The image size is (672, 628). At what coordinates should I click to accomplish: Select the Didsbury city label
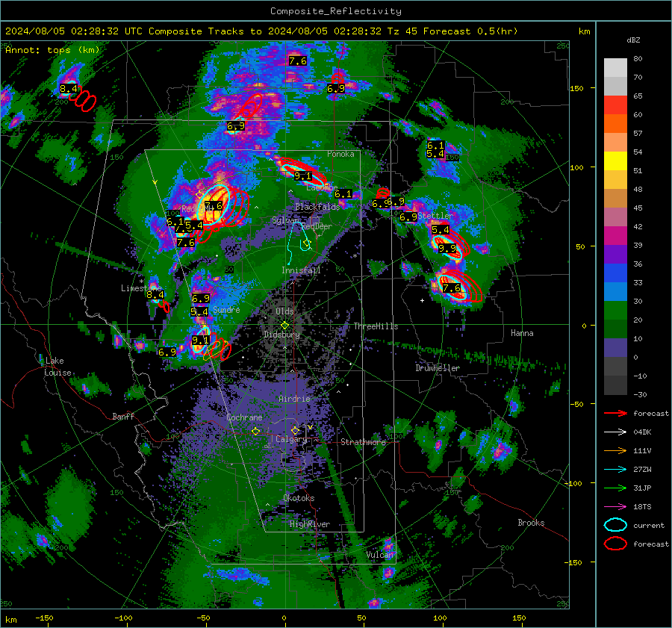(282, 335)
